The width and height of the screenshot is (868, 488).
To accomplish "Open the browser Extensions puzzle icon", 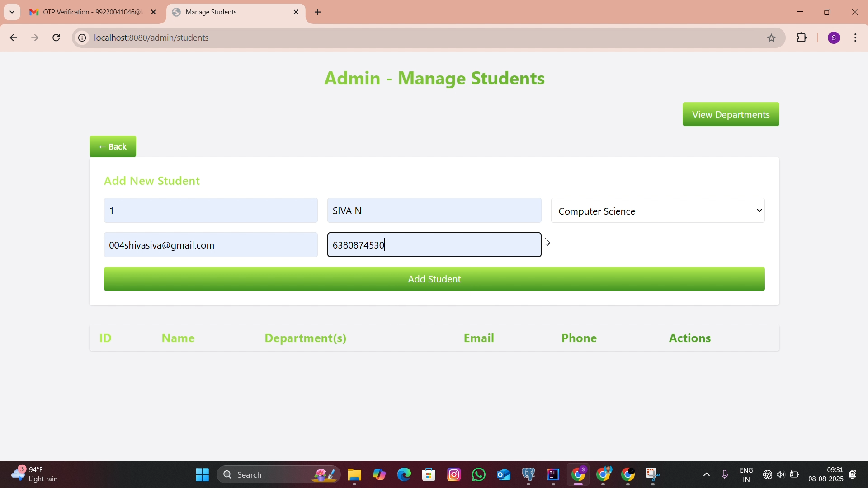I will pos(802,38).
